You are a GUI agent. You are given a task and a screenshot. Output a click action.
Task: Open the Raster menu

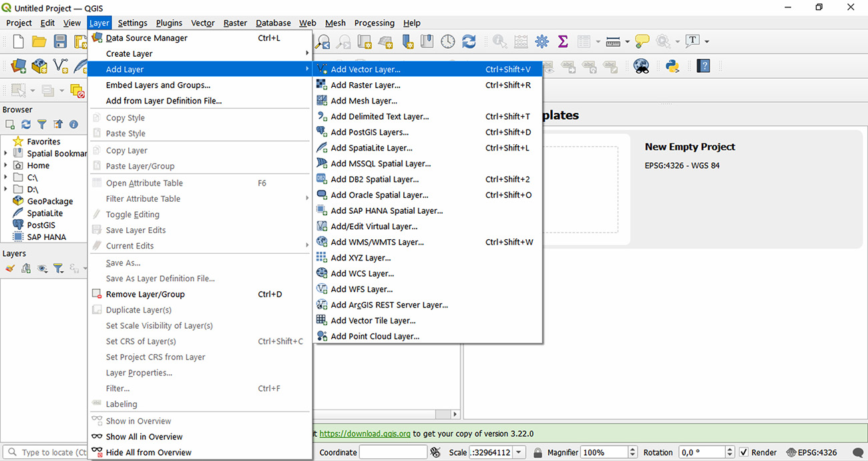235,23
